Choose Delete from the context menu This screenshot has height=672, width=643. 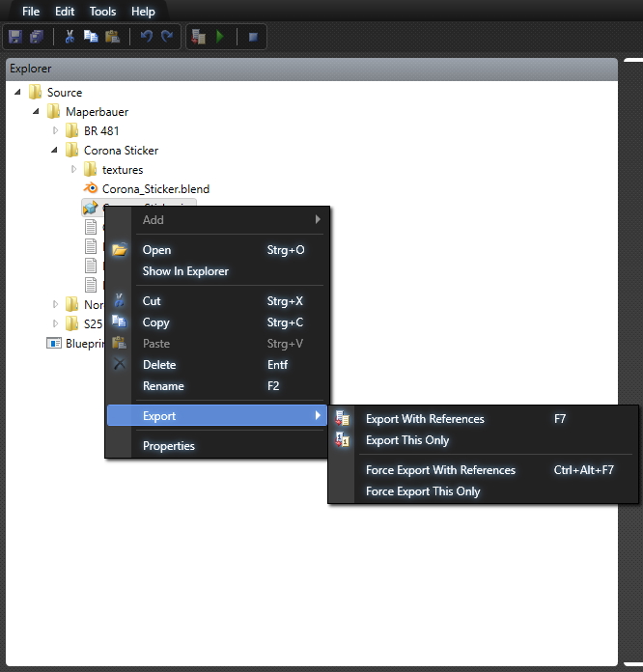[217, 365]
